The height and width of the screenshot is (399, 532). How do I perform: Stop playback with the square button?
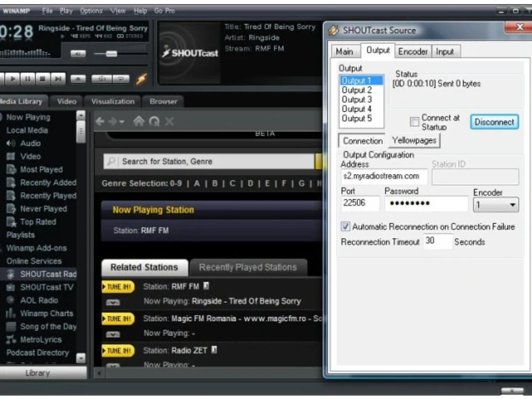point(43,79)
